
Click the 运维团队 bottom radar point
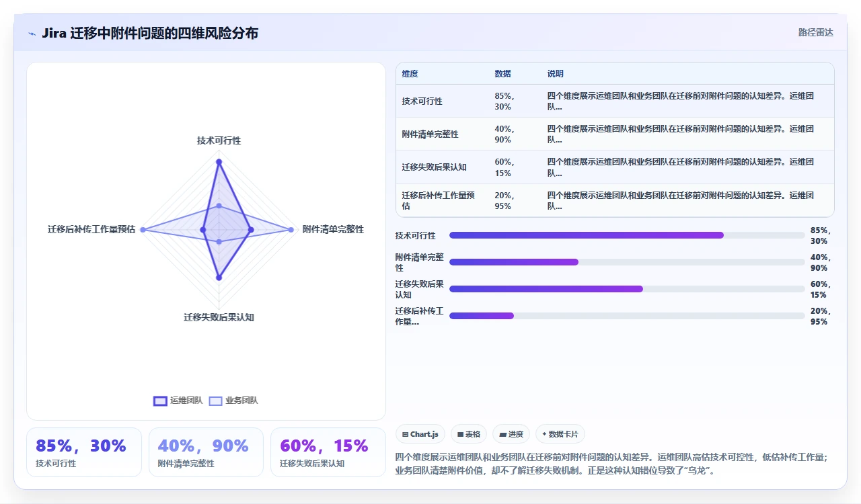(x=219, y=278)
